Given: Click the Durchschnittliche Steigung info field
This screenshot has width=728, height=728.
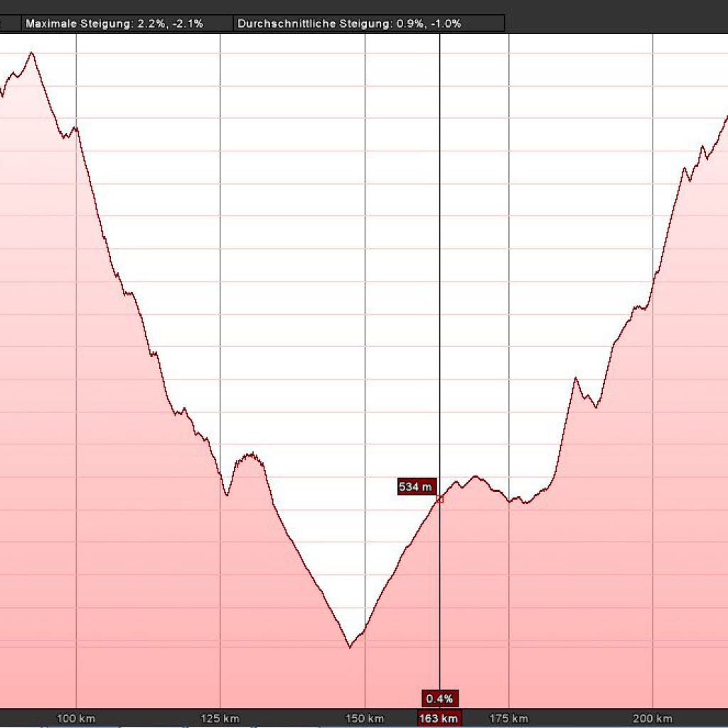Looking at the screenshot, I should (x=349, y=23).
